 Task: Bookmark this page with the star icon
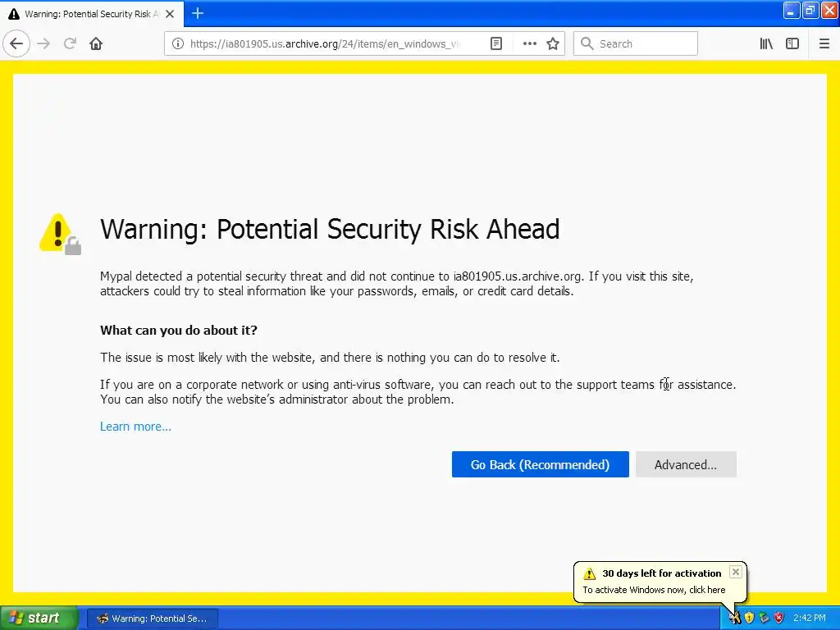pyautogui.click(x=553, y=44)
